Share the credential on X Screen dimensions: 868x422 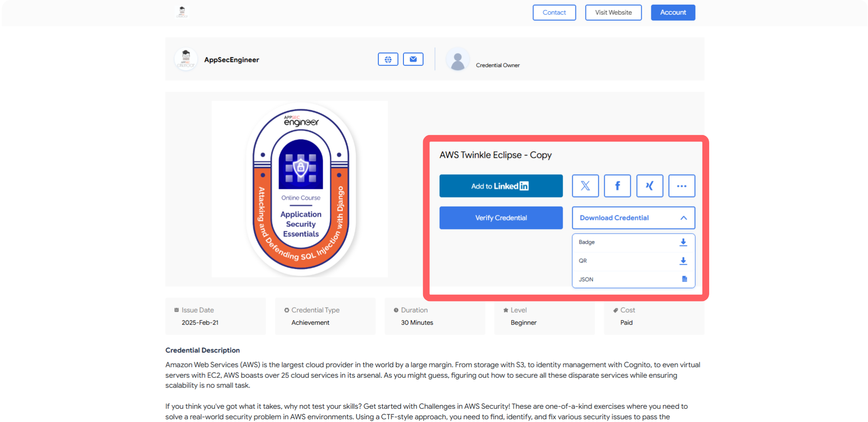click(x=585, y=186)
